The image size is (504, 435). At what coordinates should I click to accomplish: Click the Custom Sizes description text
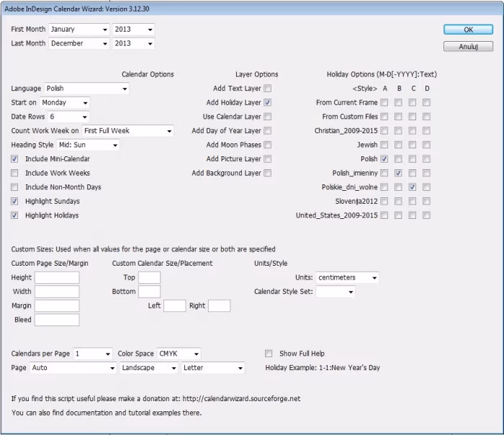143,249
